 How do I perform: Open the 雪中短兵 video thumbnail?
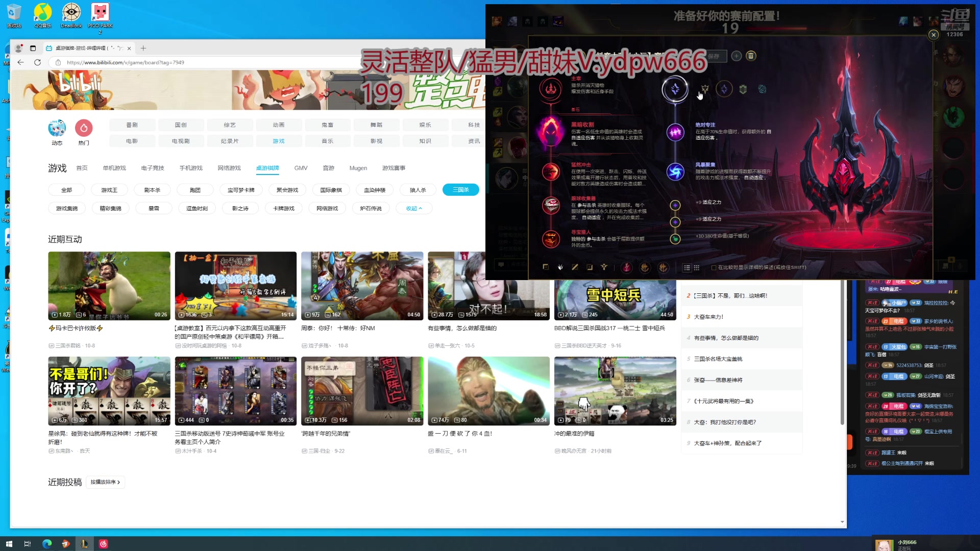click(615, 300)
